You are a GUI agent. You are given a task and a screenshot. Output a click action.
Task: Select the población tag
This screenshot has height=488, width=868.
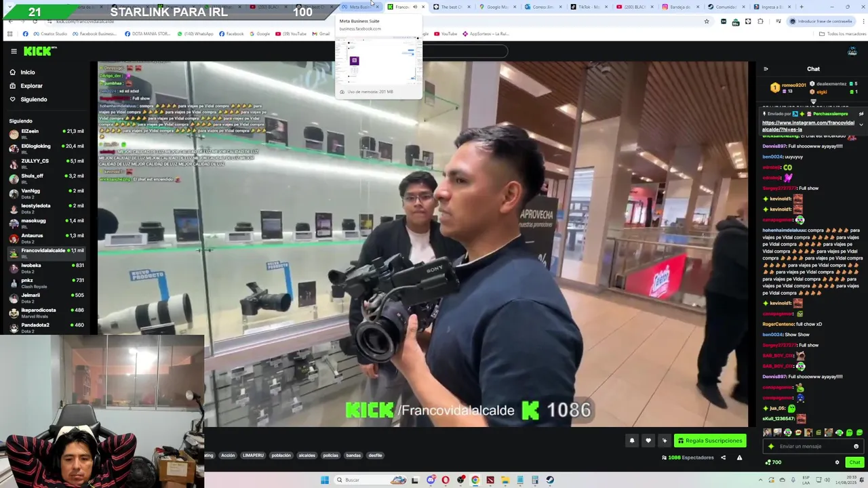[281, 455]
